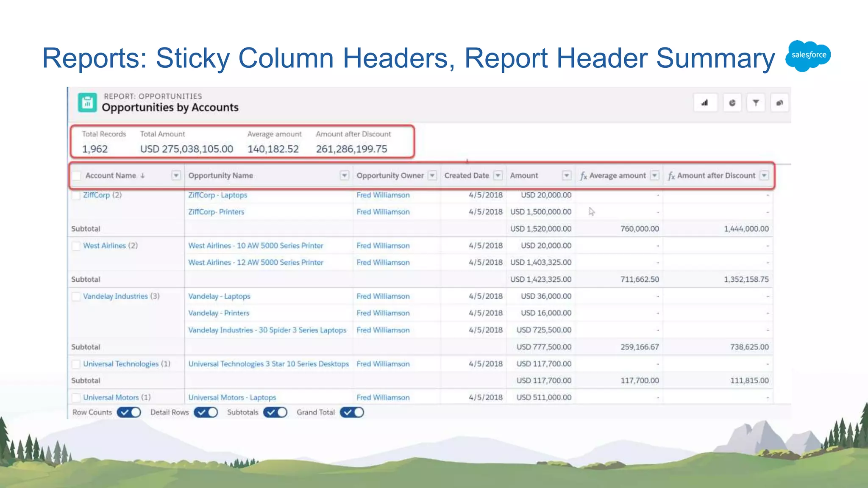Click the Opportunities by Accounts report title

coord(170,108)
